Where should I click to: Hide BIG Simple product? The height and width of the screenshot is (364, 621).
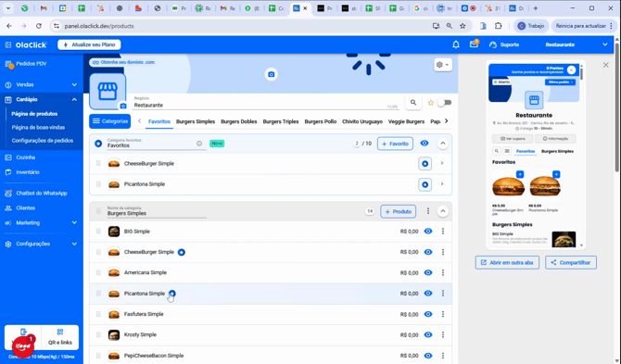coord(428,232)
